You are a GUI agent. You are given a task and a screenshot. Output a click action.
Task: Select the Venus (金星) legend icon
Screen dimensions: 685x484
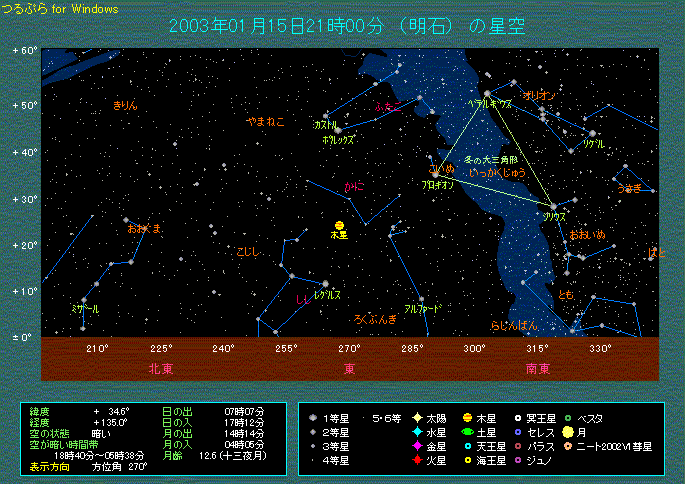416,446
